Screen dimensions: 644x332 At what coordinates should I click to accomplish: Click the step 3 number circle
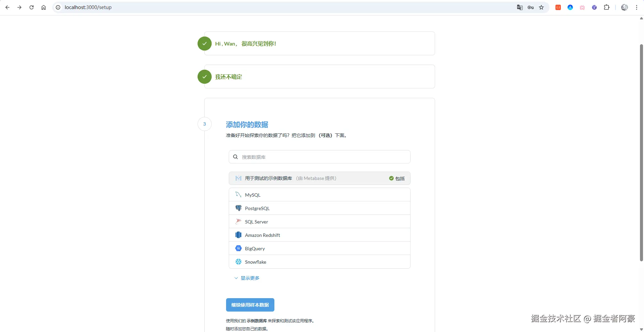[205, 124]
